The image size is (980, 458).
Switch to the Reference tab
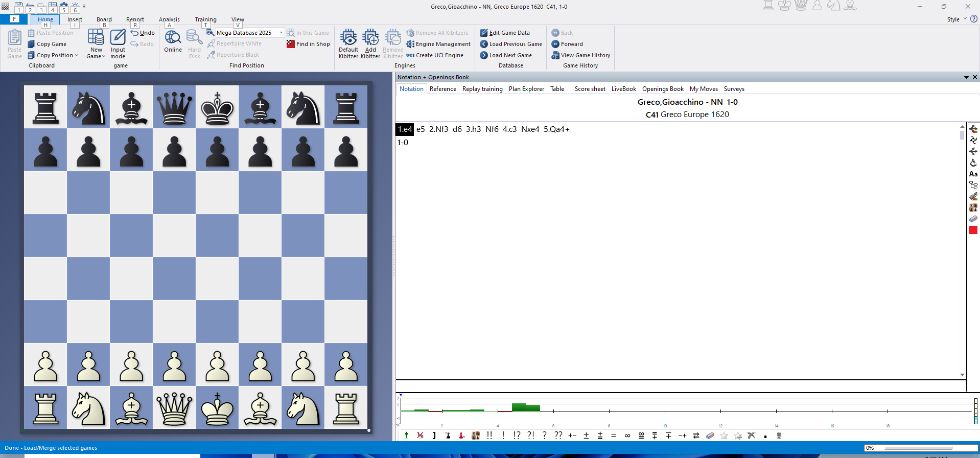coord(442,89)
